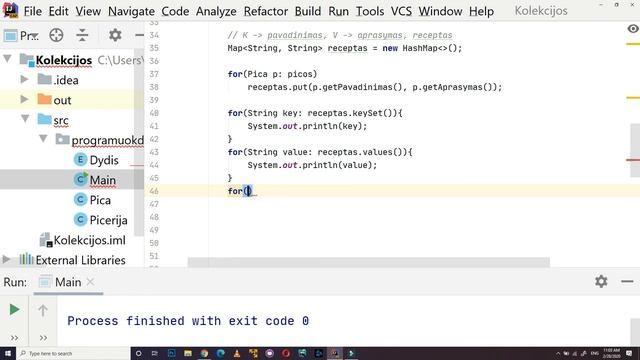The image size is (640, 360).
Task: Open File Explorer from taskbar
Action: [188, 353]
